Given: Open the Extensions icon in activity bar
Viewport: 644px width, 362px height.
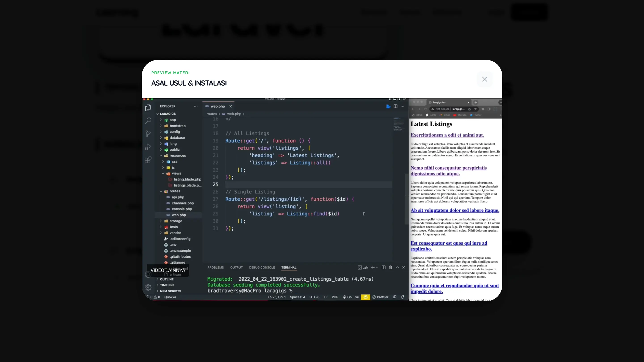Looking at the screenshot, I should [148, 160].
